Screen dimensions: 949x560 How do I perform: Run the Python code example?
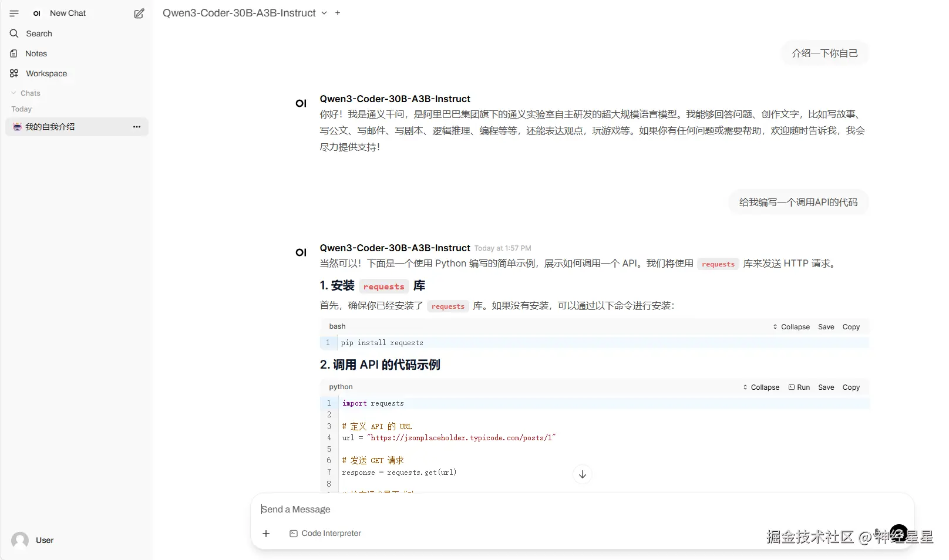click(800, 387)
